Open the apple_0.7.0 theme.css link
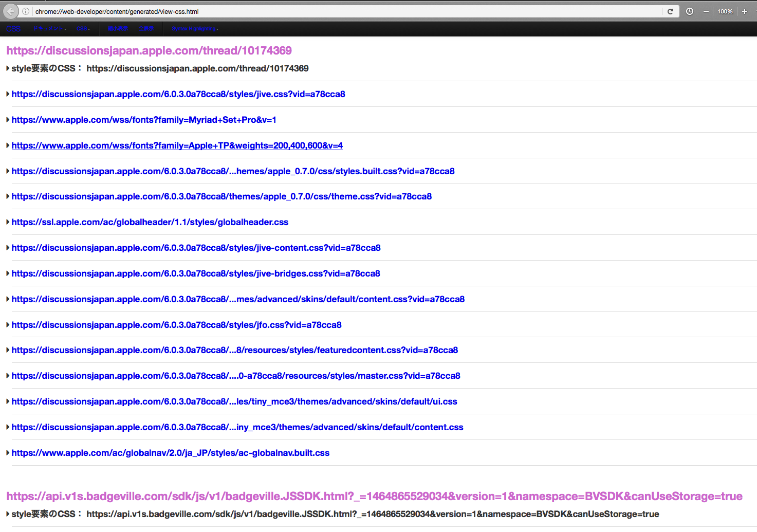757x532 pixels. click(221, 196)
